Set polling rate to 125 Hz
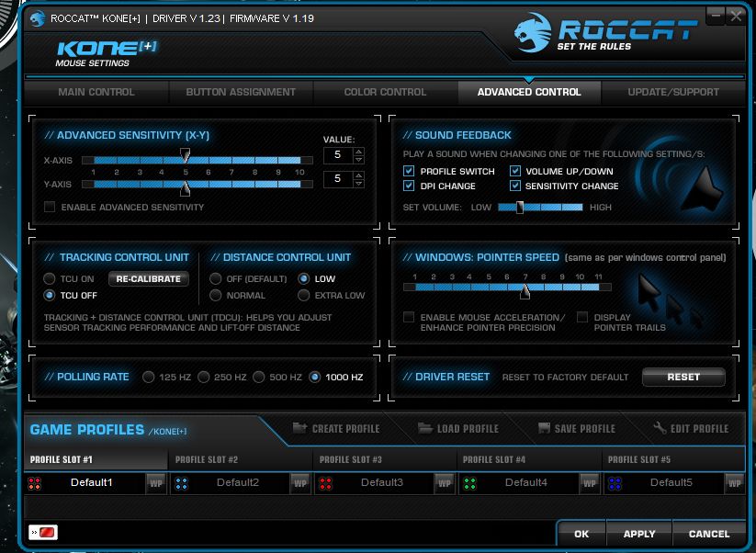This screenshot has height=553, width=756. [x=148, y=377]
